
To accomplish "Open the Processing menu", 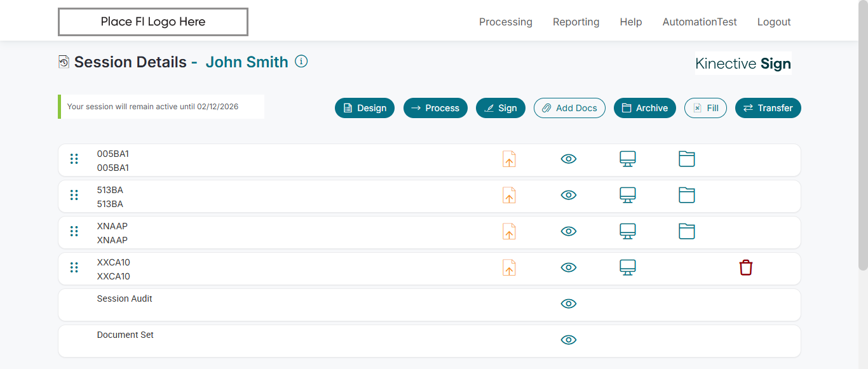I will coord(506,22).
